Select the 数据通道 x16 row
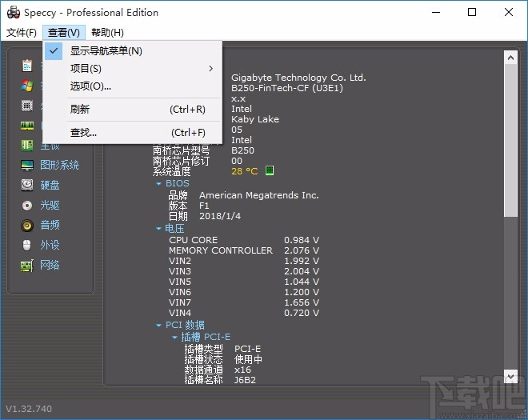 (218, 370)
